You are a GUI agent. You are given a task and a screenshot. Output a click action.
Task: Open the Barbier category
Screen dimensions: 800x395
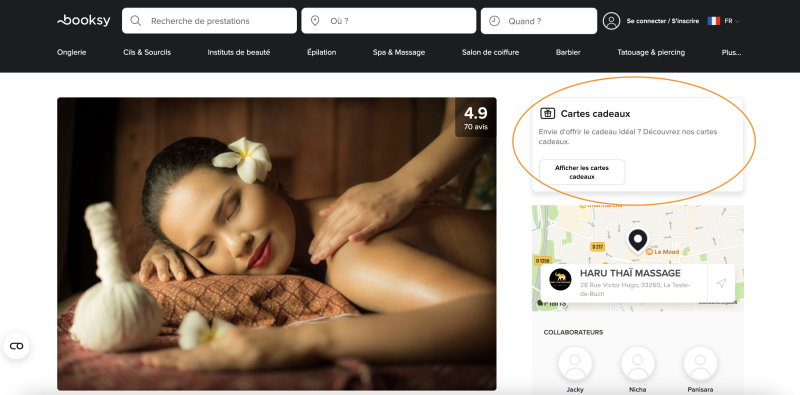[x=568, y=52]
